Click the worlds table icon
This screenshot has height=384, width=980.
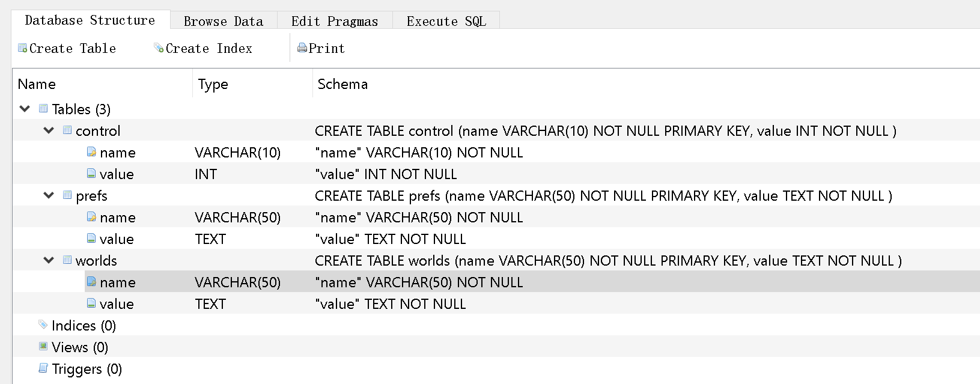(x=67, y=260)
